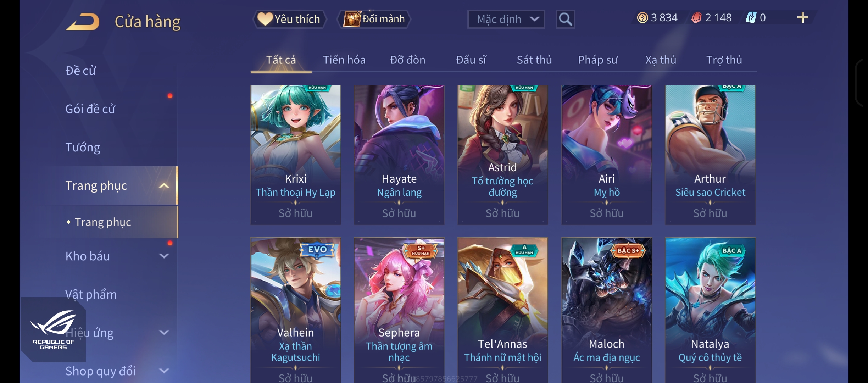Tap the golden back arrow icon
This screenshot has width=868, height=383.
pos(83,22)
